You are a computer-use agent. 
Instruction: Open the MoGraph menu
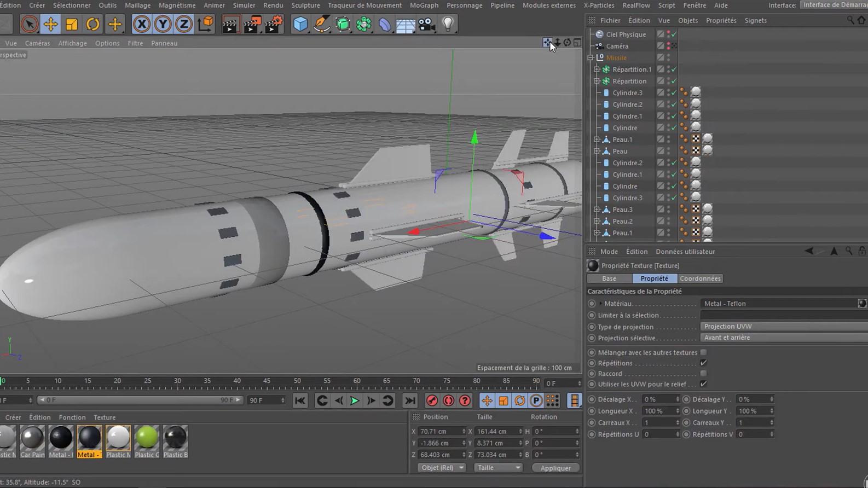point(424,5)
